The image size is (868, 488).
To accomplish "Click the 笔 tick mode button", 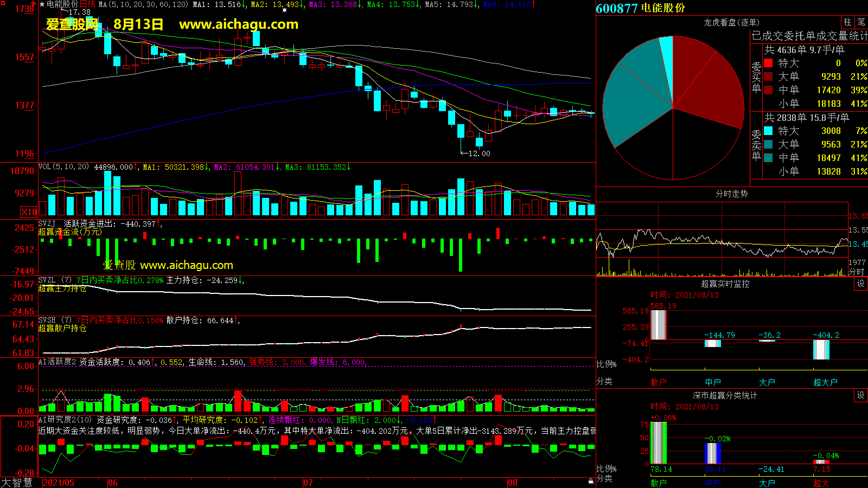I will (861, 22).
